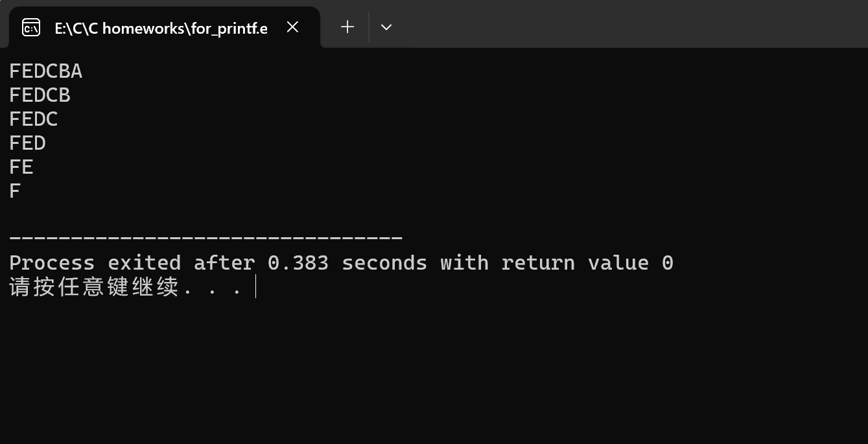Click the single F output line

coord(15,191)
